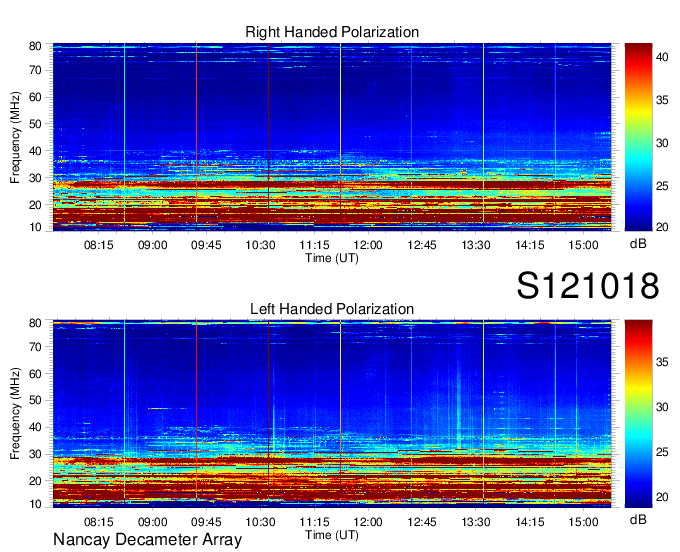Click the 60 MHz tick on the top plot
680x552 pixels.
[x=35, y=97]
